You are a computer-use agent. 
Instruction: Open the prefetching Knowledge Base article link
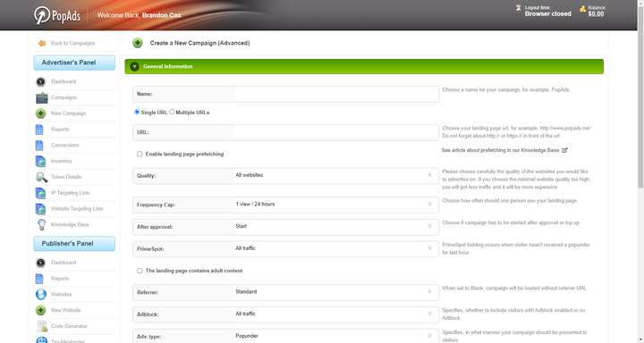pos(500,150)
